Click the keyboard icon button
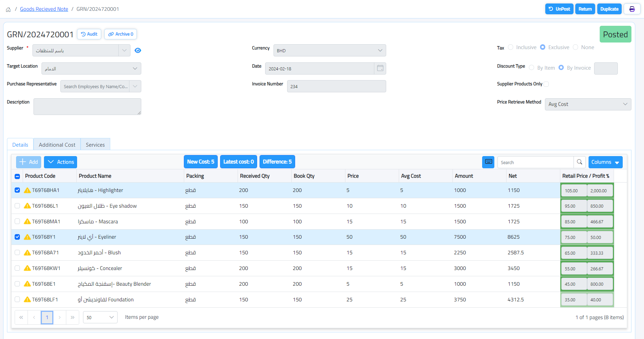 point(488,162)
